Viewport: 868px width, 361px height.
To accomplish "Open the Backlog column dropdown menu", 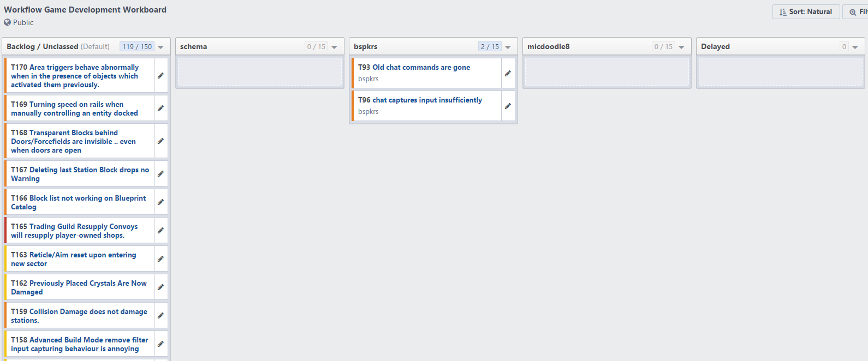I will pos(161,47).
